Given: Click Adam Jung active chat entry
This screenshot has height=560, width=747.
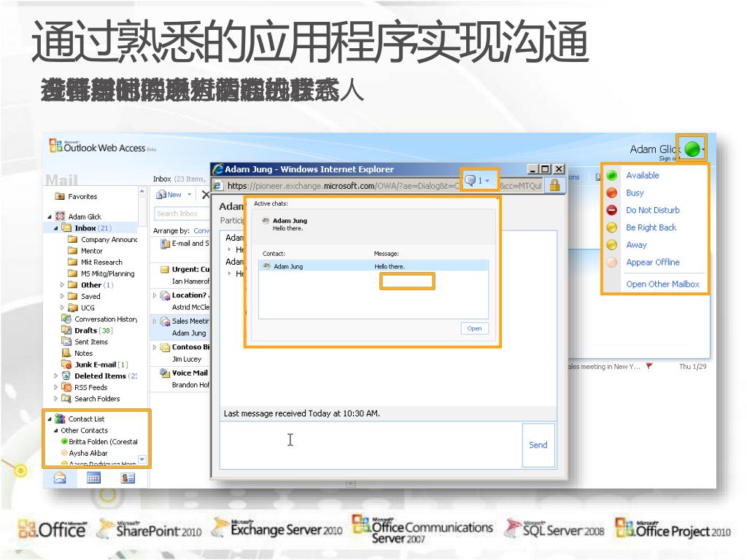Looking at the screenshot, I should [x=289, y=225].
